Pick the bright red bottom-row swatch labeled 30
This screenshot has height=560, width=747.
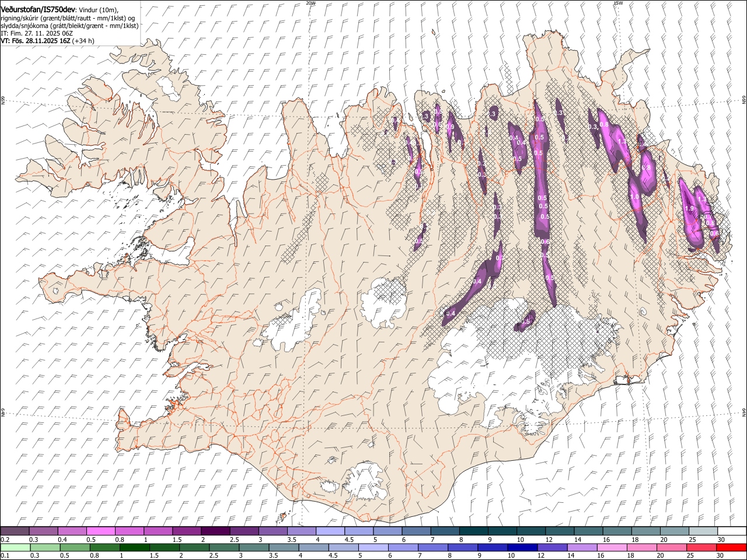point(731,547)
